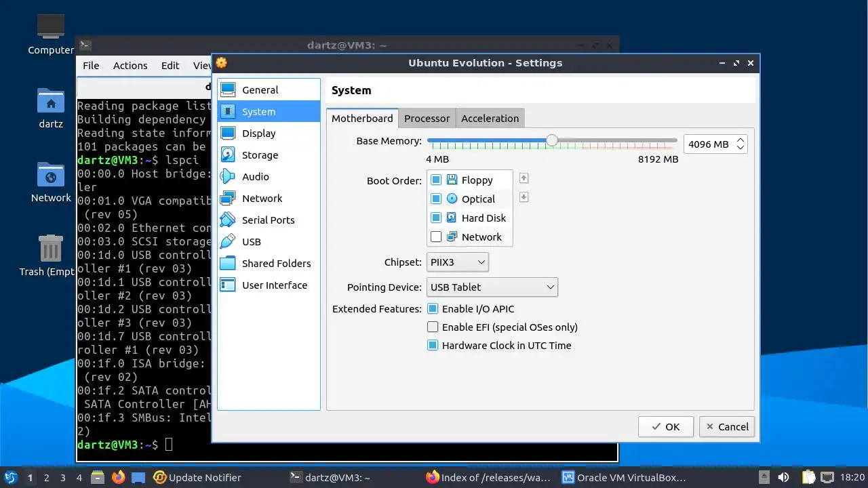Toggle Optical boot order checkbox
This screenshot has width=868, height=488.
click(436, 199)
